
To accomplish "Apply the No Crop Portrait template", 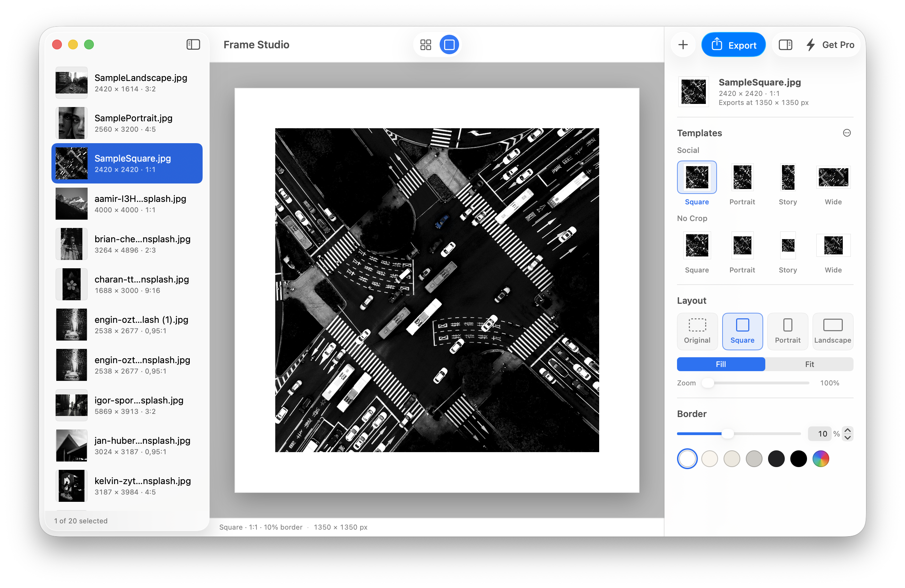I will 742,252.
